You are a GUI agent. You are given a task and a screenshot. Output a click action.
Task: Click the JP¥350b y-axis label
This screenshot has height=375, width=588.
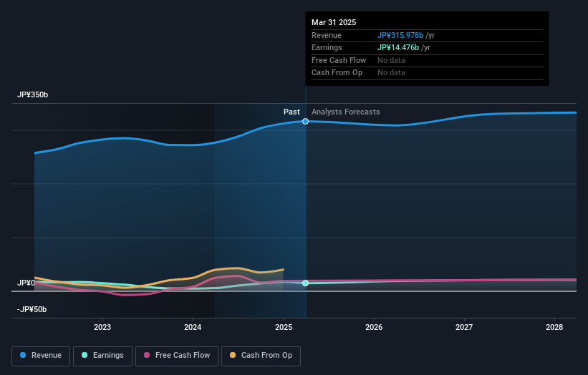pos(33,94)
